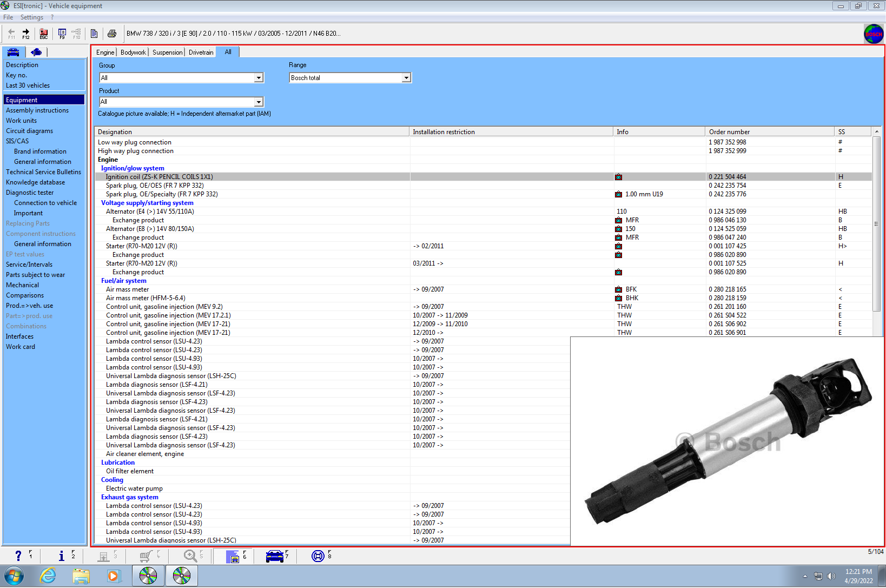Image resolution: width=886 pixels, height=588 pixels.
Task: Open Description in the sidebar
Action: point(22,65)
